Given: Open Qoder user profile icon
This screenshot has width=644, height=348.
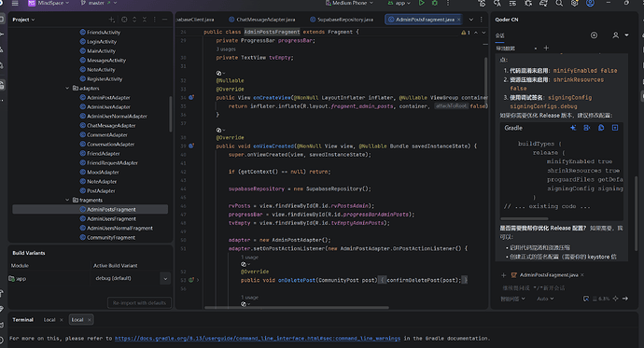Looking at the screenshot, I should (615, 35).
